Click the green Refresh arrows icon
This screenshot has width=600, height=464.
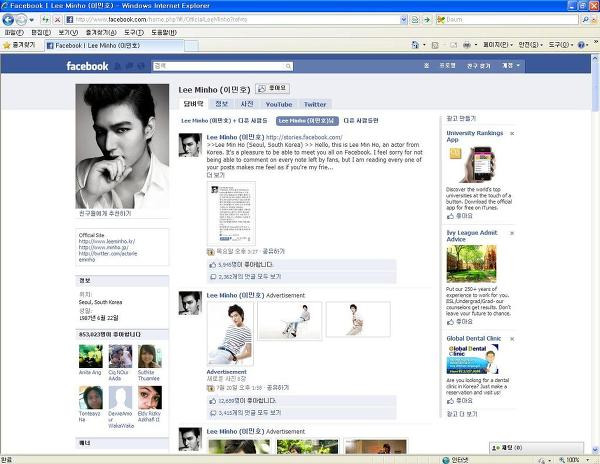[x=46, y=20]
